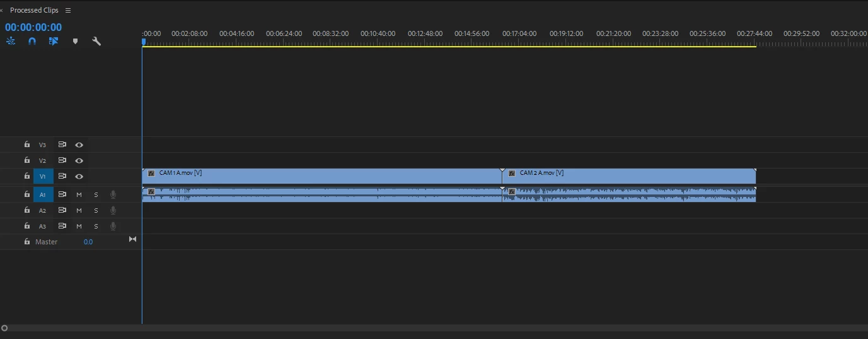The image size is (868, 339).
Task: Enable voice-over record on A1
Action: click(113, 194)
